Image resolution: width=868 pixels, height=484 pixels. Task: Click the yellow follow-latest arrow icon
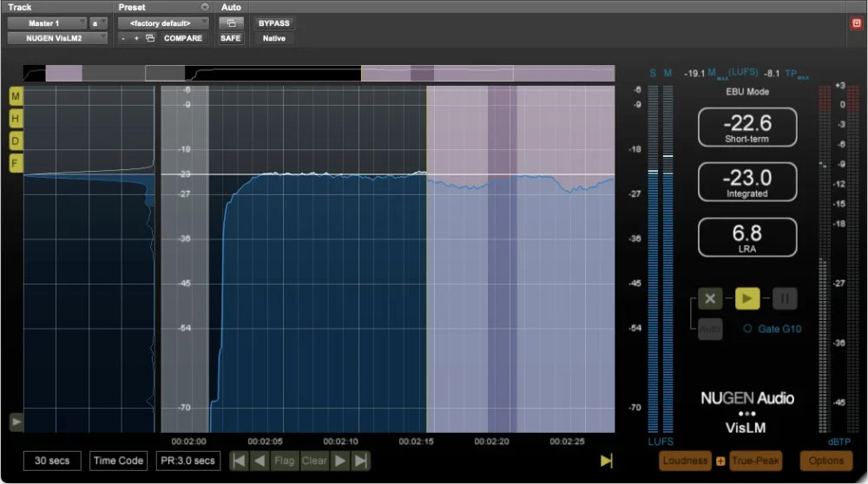pos(606,461)
